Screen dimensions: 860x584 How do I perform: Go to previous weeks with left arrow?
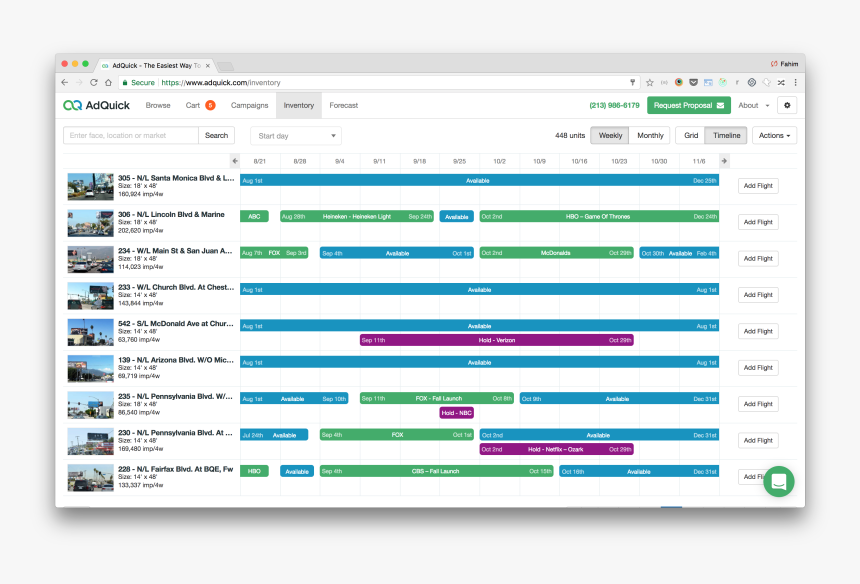tap(235, 161)
